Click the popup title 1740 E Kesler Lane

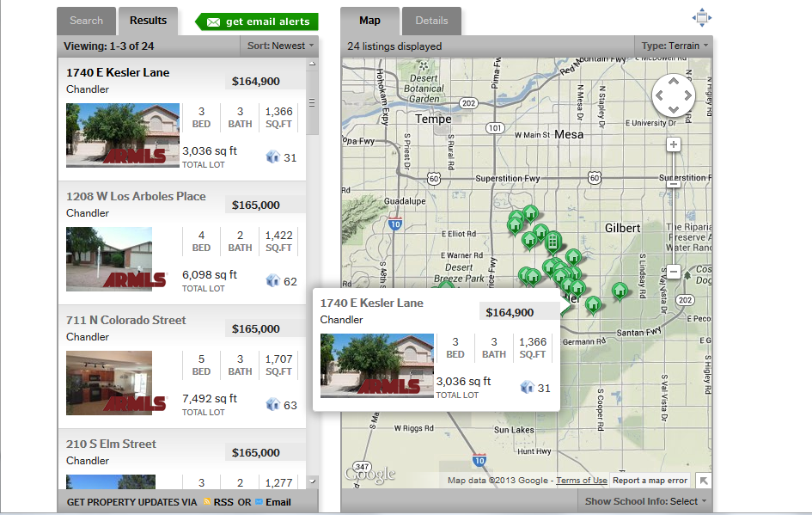371,303
